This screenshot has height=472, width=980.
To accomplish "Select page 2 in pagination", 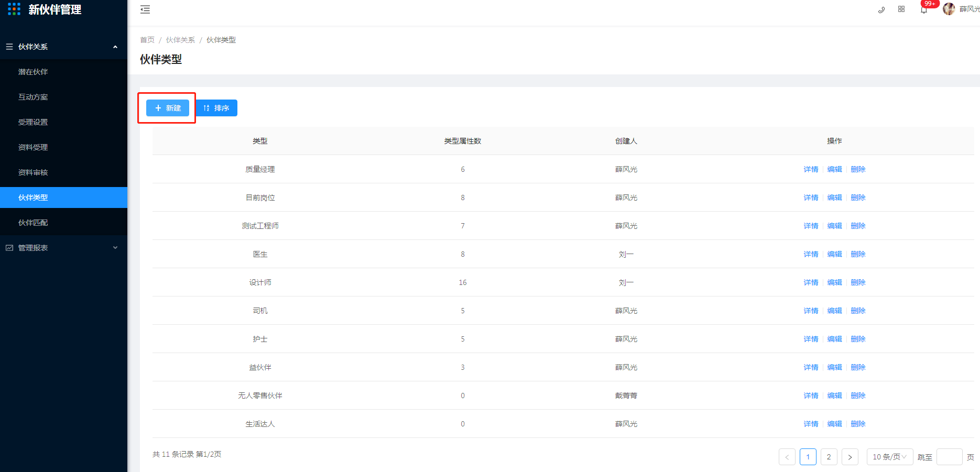I will (x=829, y=457).
